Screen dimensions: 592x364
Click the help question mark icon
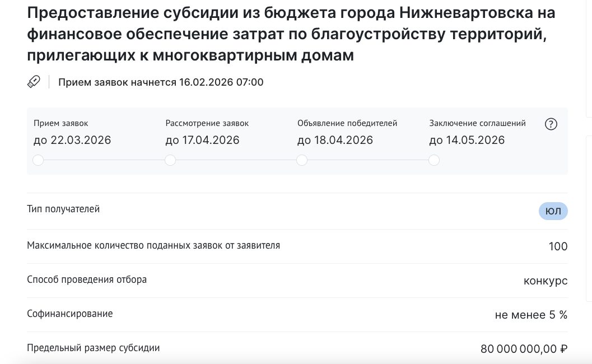click(x=551, y=124)
